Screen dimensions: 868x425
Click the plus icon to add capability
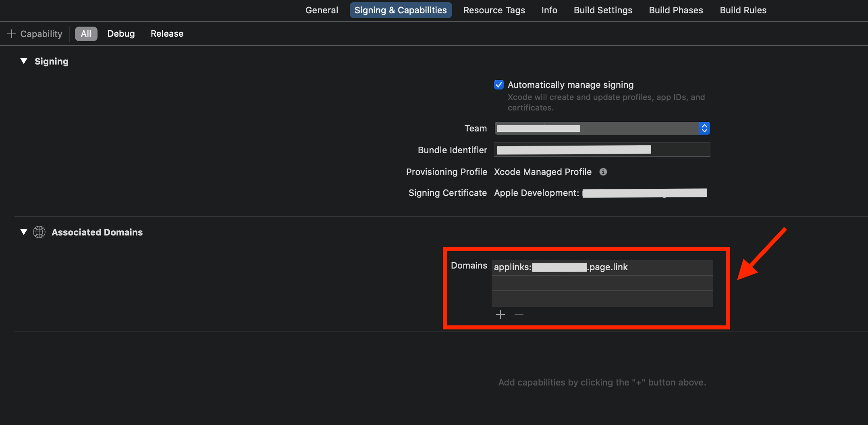point(12,34)
